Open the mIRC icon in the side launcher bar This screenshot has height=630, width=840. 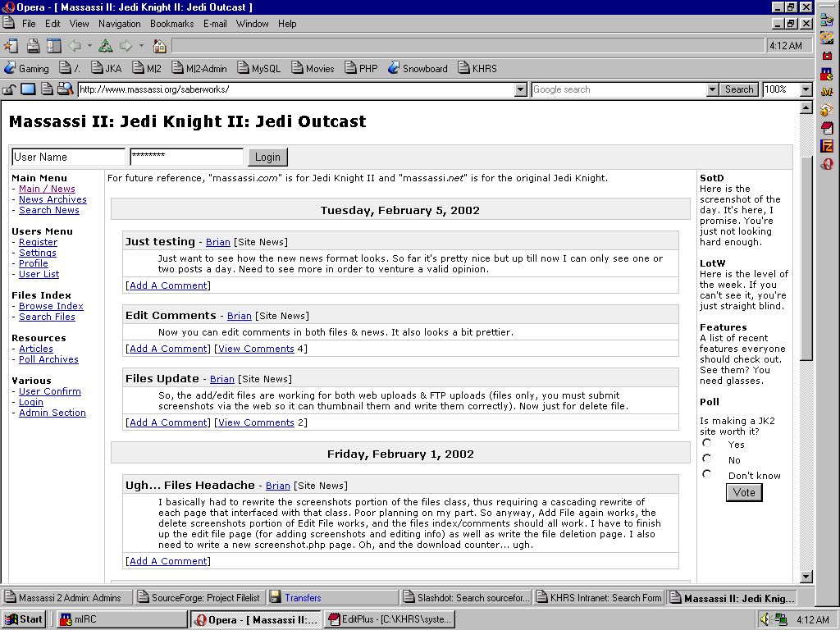(827, 73)
